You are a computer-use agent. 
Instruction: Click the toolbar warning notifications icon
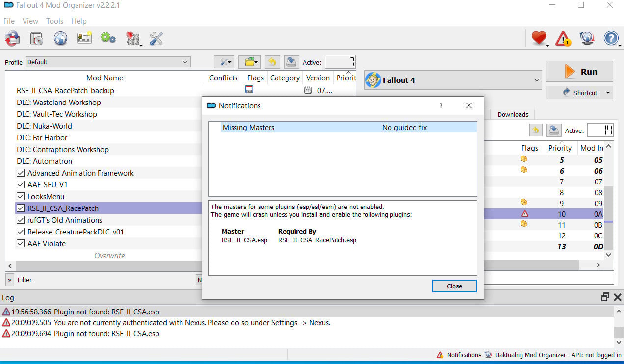click(563, 38)
